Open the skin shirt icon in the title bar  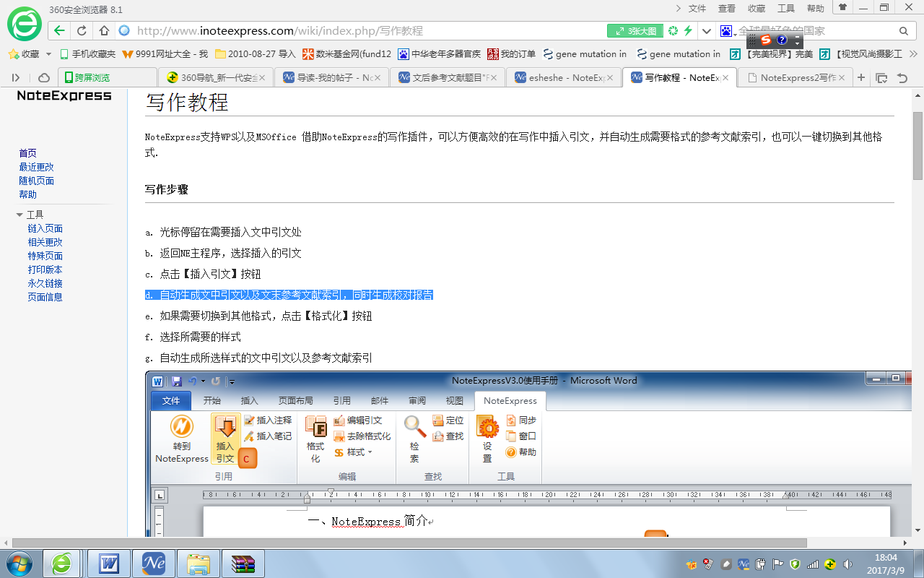click(x=842, y=7)
